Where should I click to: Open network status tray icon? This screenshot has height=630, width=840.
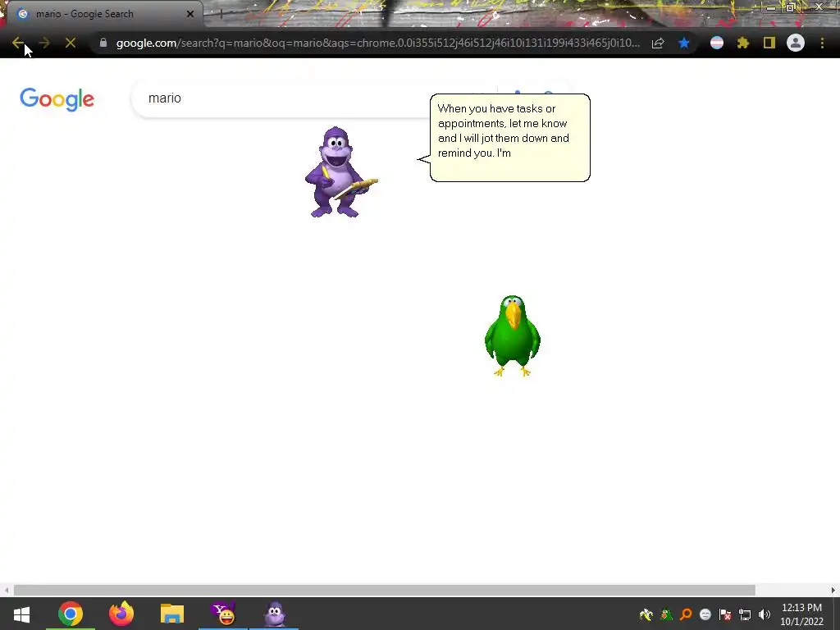coord(745,614)
